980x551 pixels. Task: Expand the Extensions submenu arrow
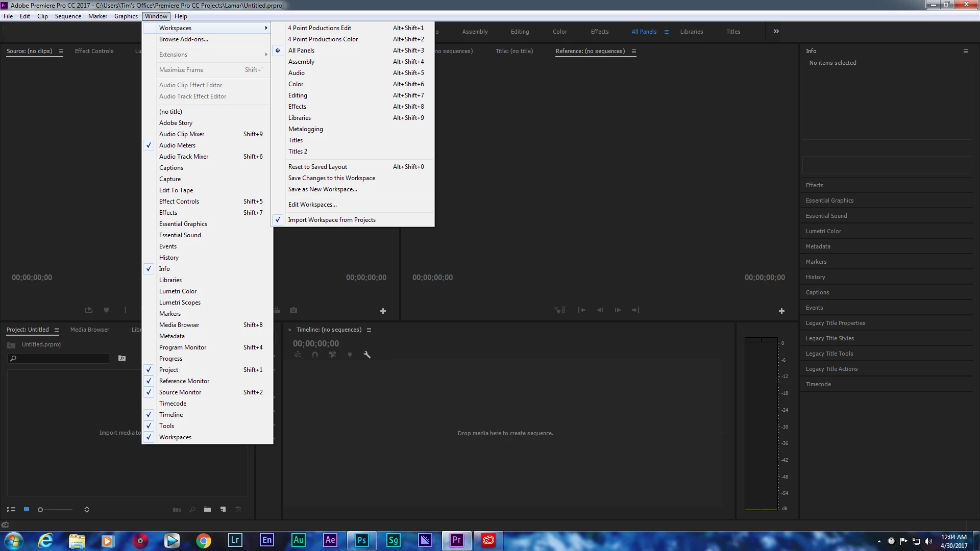coord(266,55)
